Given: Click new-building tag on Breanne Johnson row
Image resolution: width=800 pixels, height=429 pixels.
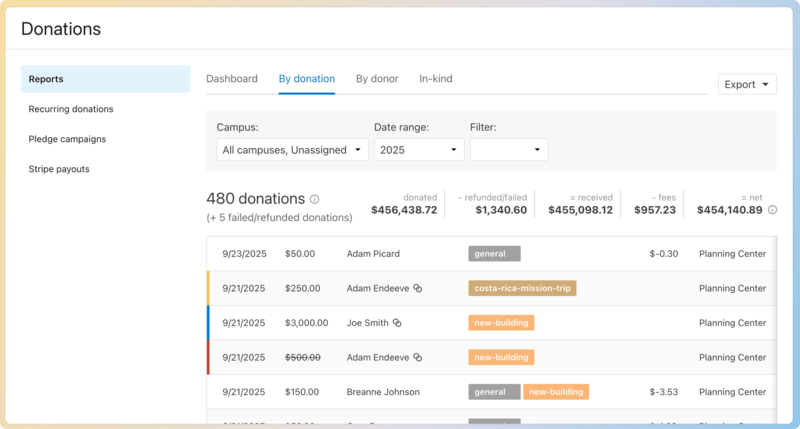Looking at the screenshot, I should (x=556, y=392).
